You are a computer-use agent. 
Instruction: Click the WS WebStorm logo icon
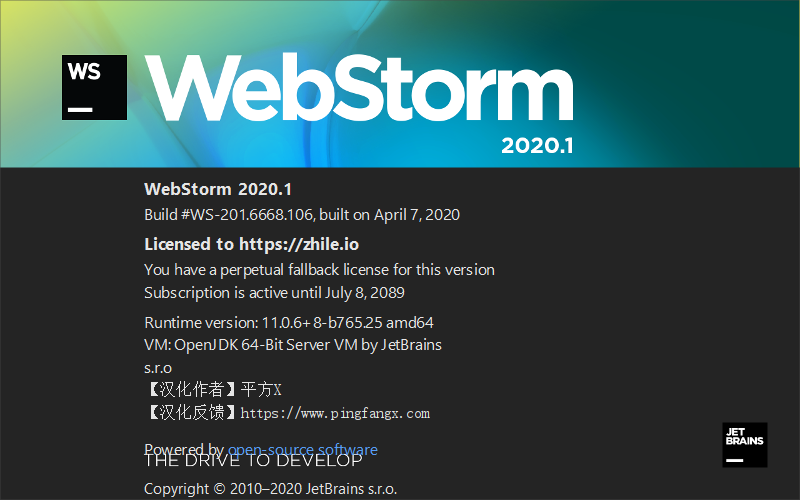pyautogui.click(x=94, y=87)
